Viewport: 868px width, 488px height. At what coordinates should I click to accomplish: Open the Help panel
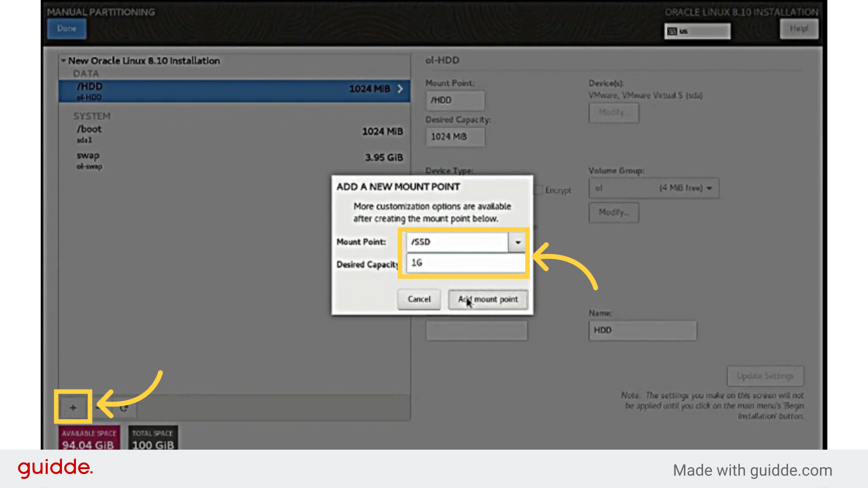click(x=799, y=28)
